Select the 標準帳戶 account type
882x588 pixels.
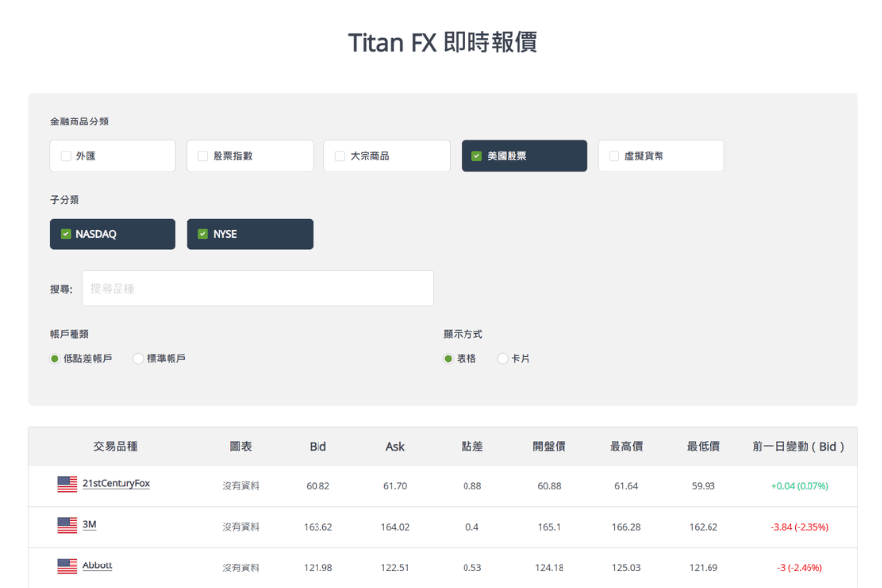point(137,358)
